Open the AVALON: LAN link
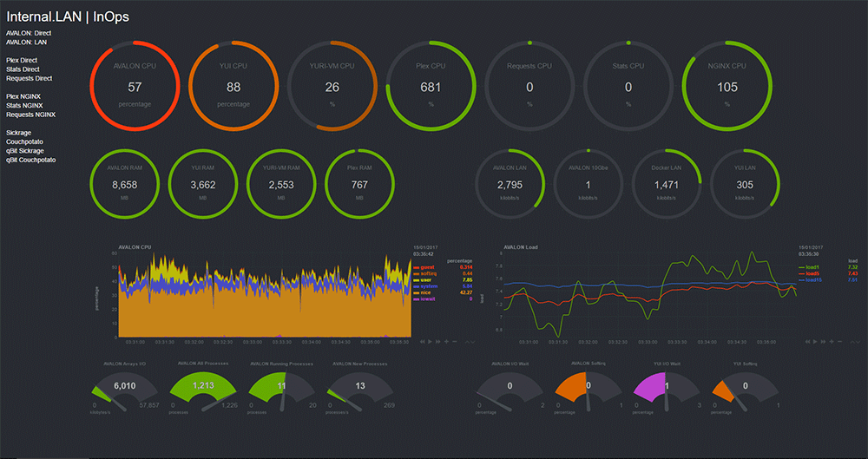The image size is (868, 459). point(27,42)
